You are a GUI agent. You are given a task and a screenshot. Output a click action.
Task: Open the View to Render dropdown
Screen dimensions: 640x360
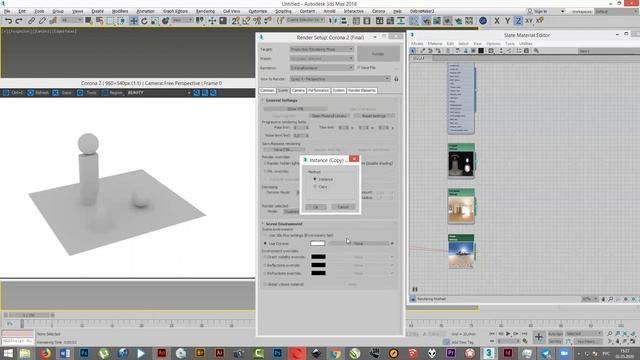[340, 79]
